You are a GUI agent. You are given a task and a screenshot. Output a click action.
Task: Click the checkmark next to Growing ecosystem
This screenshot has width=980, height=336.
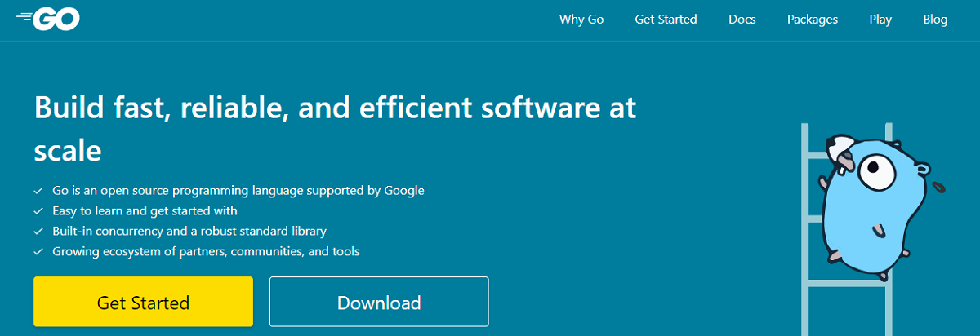(x=38, y=252)
